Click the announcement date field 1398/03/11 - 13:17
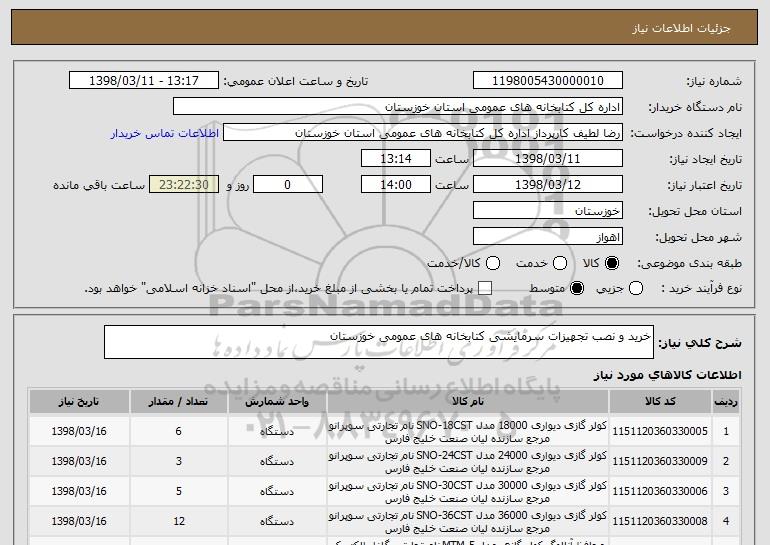 144,81
